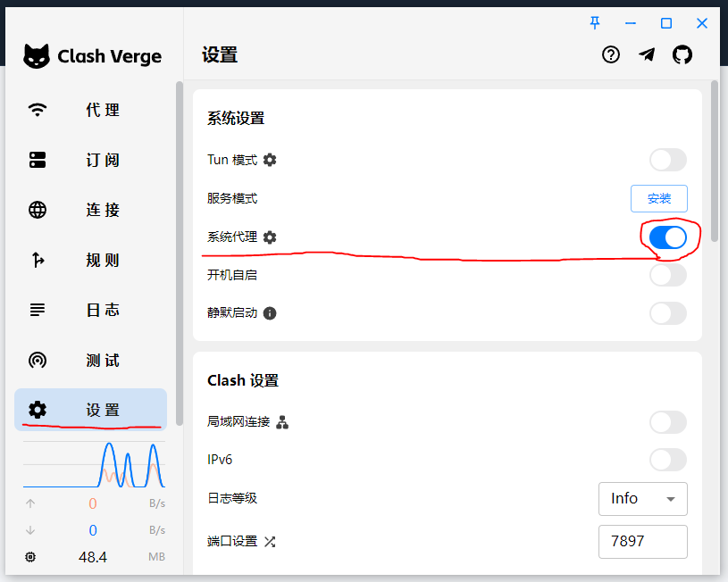728x582 pixels.
Task: Disable the system proxy toggle
Action: [x=667, y=237]
